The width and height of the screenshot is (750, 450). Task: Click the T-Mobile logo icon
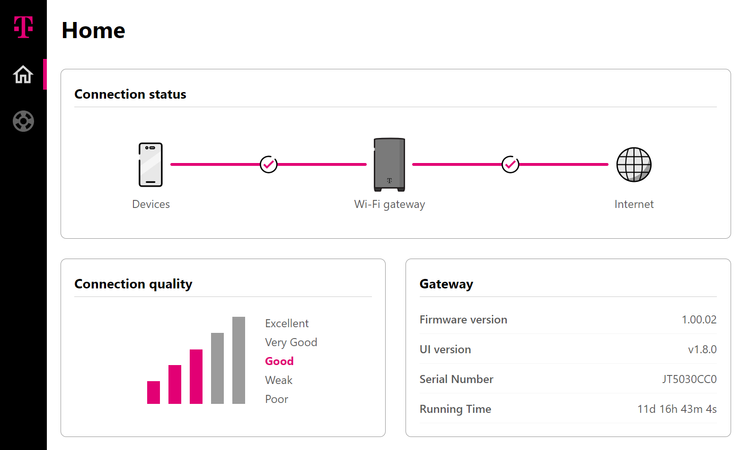pyautogui.click(x=22, y=27)
